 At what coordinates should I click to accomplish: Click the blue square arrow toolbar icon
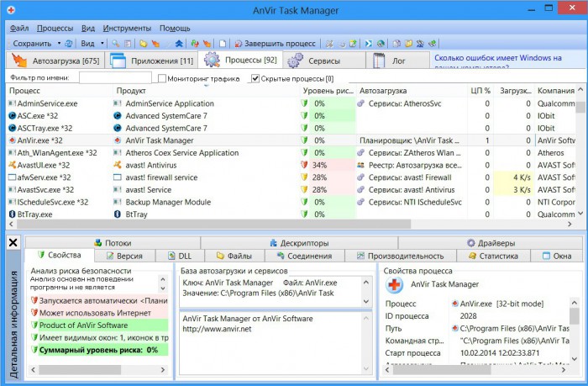coord(369,44)
